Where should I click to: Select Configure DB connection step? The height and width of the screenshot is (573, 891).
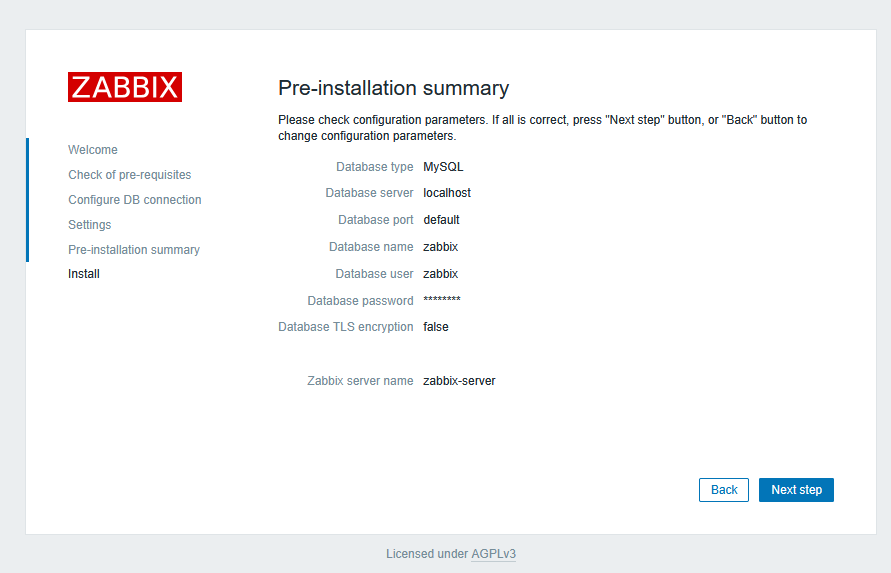[x=135, y=200]
